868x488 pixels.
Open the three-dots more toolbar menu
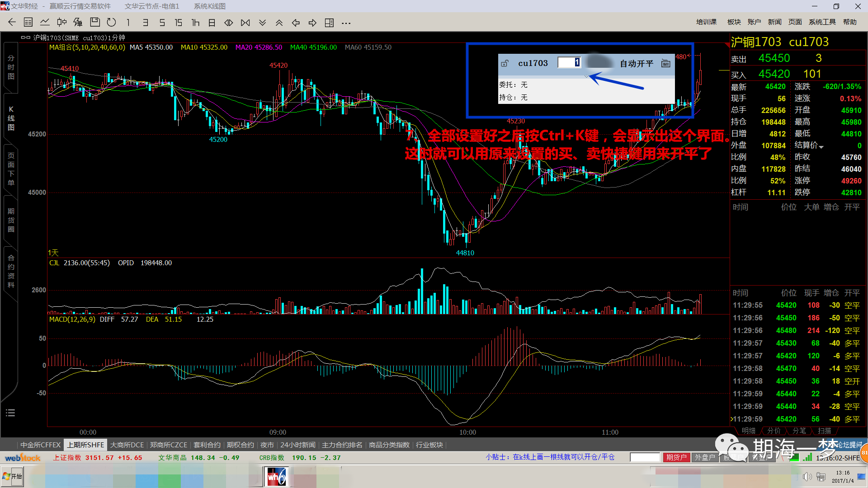(346, 23)
